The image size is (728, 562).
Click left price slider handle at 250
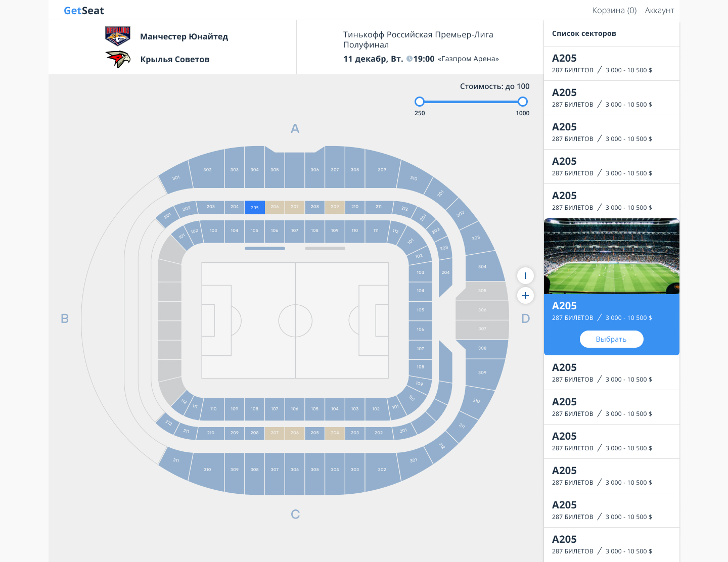point(420,102)
